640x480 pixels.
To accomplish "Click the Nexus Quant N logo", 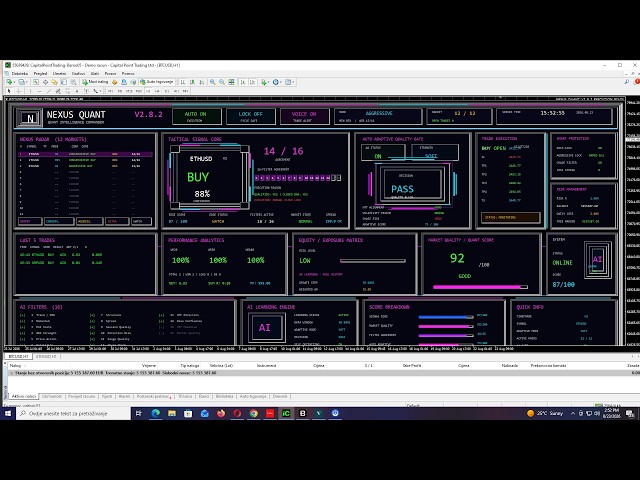I will pyautogui.click(x=29, y=118).
